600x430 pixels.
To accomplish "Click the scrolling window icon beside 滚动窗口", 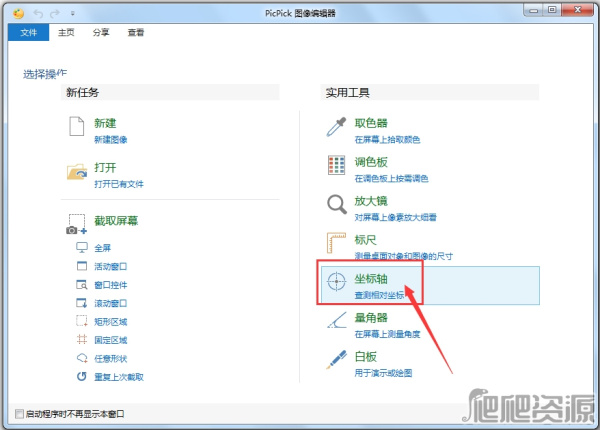I will click(x=82, y=303).
